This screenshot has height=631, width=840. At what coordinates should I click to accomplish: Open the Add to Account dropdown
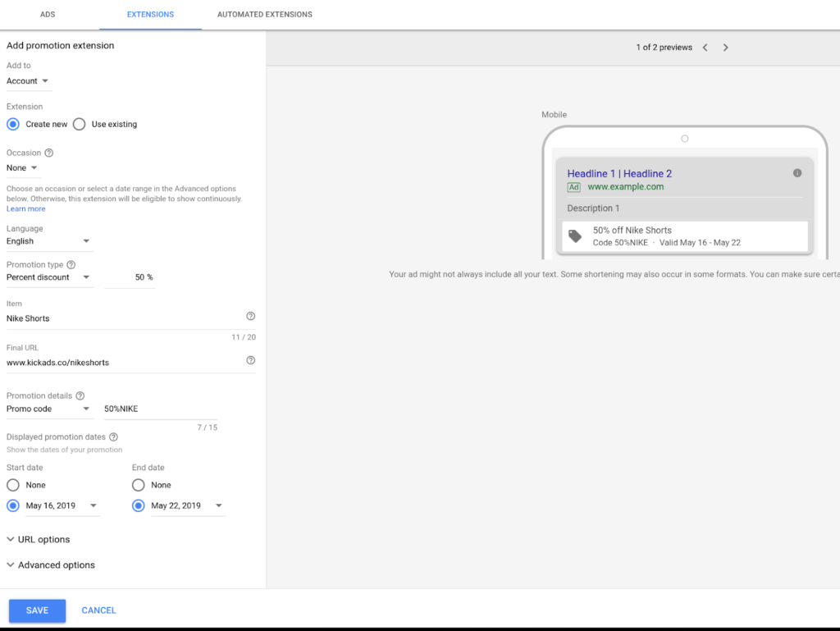click(28, 81)
